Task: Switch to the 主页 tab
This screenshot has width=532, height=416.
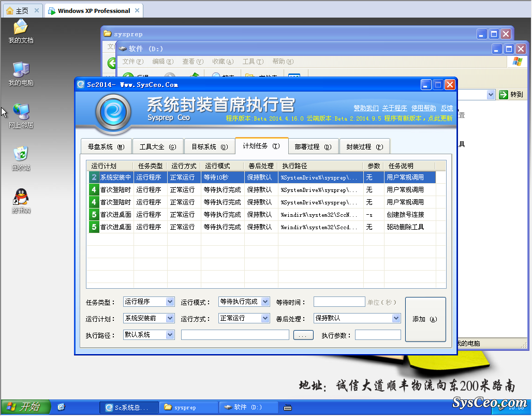Action: tap(22, 11)
